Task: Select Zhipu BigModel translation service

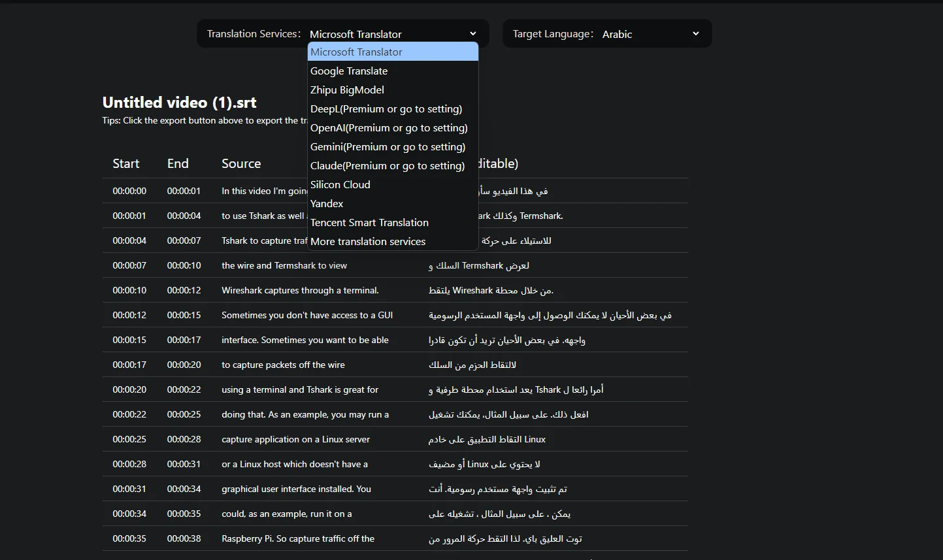Action: 393,90
